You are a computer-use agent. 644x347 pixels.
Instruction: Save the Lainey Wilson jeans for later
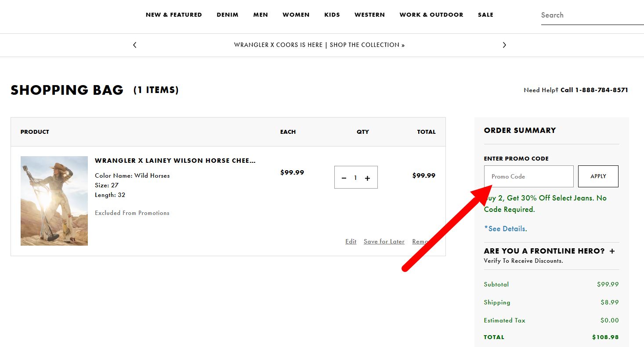tap(384, 241)
